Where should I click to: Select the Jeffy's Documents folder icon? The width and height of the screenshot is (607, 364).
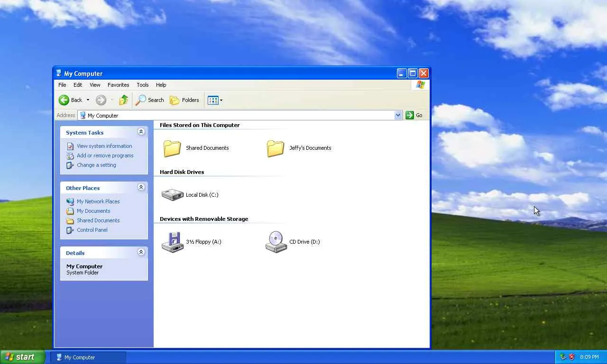pos(276,148)
